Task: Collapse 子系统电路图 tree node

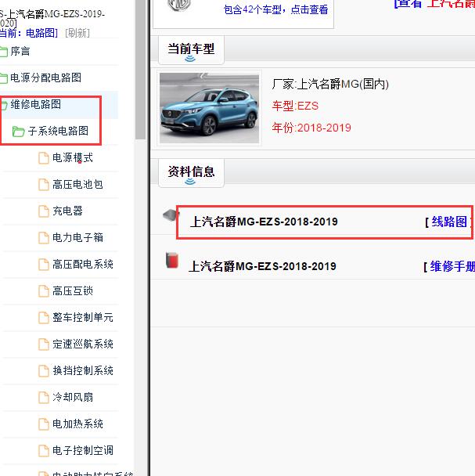Action: [x=58, y=132]
